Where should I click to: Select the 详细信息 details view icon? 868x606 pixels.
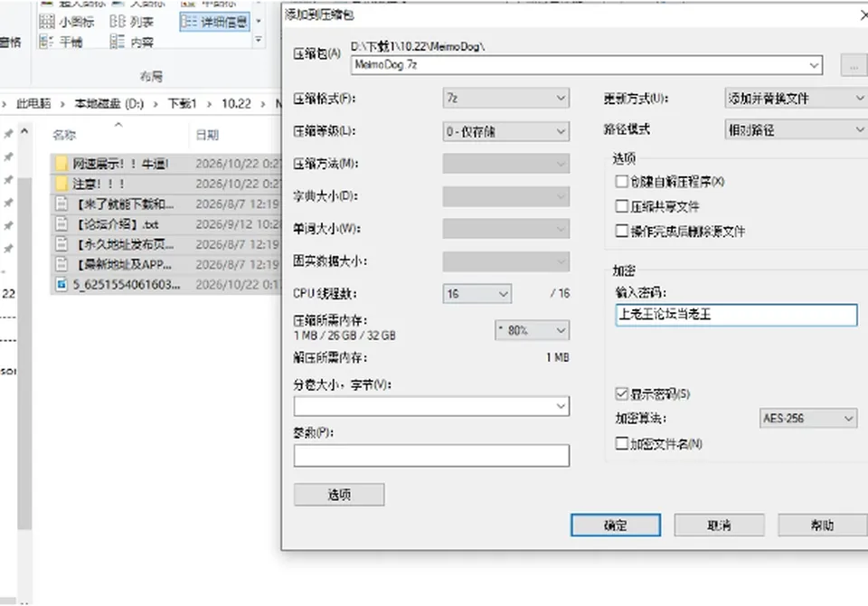pos(189,22)
